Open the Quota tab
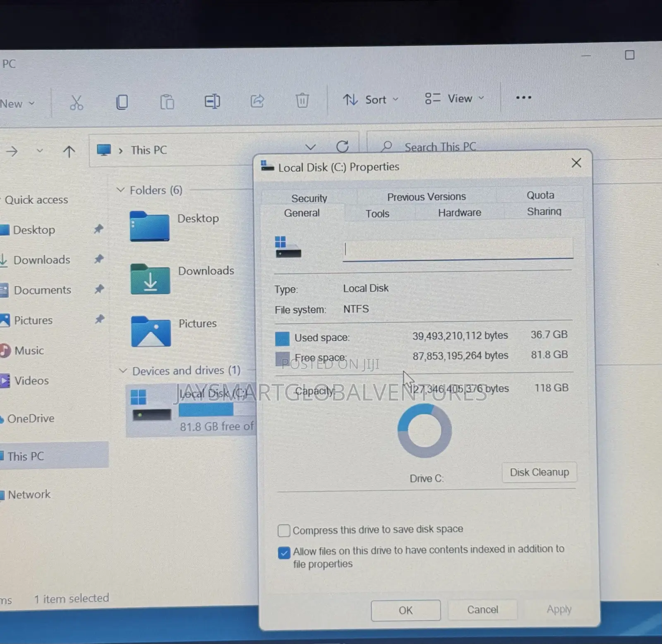 (x=540, y=195)
